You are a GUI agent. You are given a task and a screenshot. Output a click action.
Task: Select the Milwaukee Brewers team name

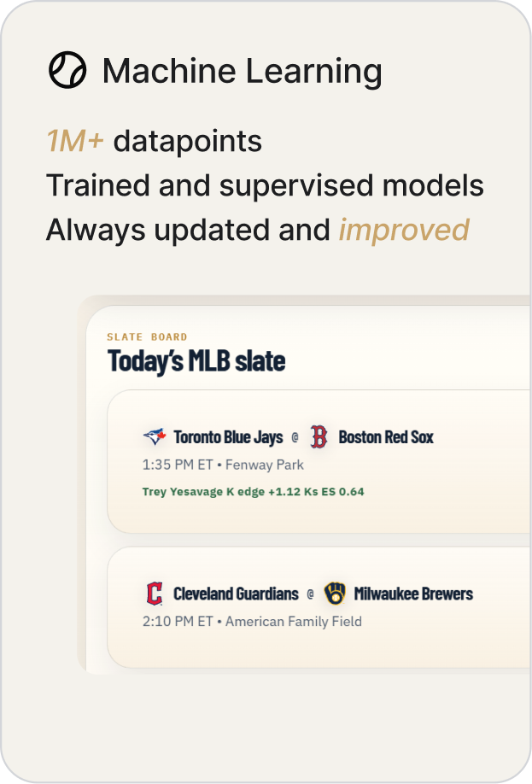pos(413,594)
